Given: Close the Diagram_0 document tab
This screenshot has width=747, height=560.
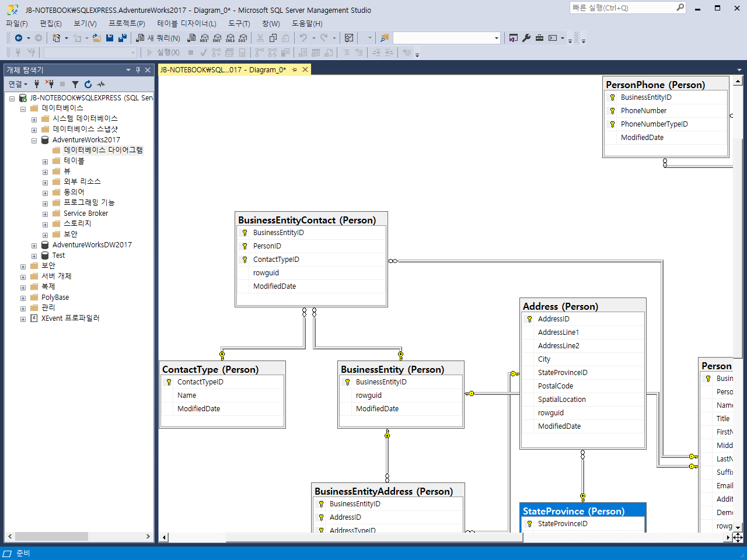Looking at the screenshot, I should (305, 70).
